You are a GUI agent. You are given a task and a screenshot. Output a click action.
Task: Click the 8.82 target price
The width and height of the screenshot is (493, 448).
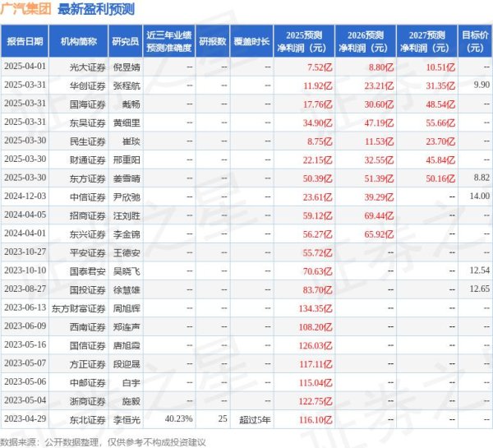pyautogui.click(x=481, y=178)
